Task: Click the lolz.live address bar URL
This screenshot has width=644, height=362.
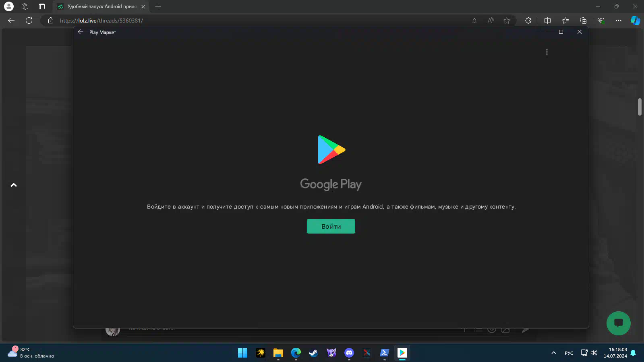Action: click(101, 21)
